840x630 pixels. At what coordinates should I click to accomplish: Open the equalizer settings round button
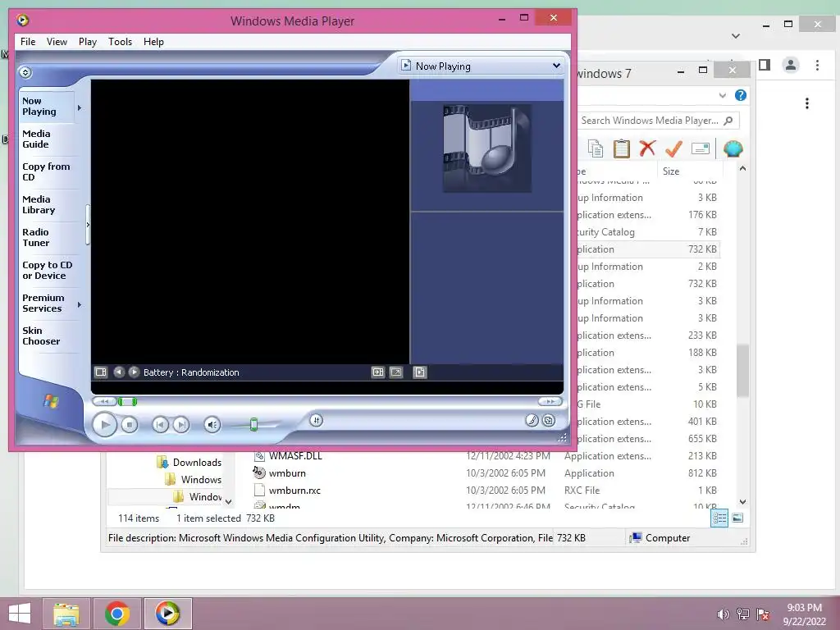(316, 421)
